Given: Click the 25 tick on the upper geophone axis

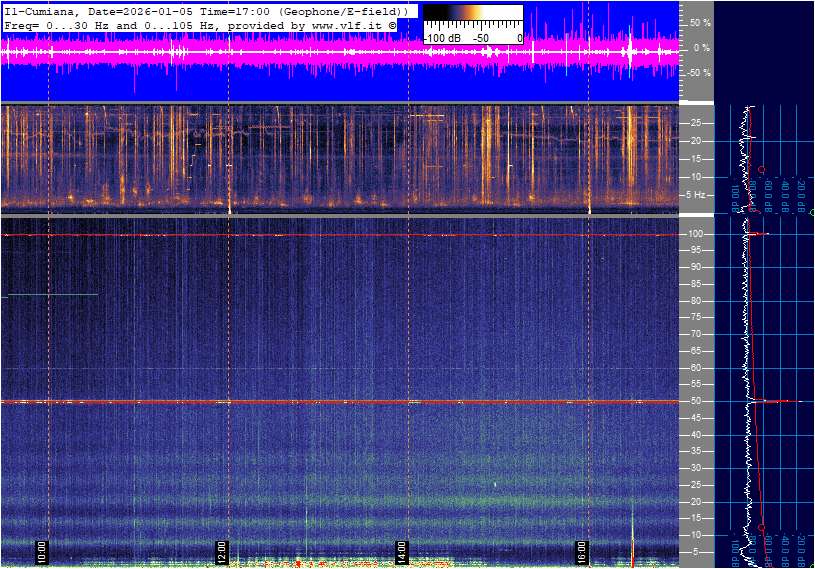Looking at the screenshot, I should tap(696, 123).
